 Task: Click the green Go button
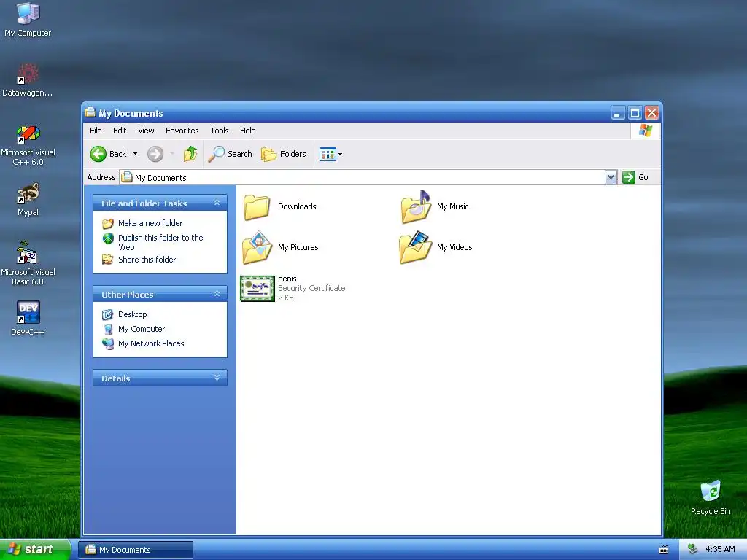(635, 177)
